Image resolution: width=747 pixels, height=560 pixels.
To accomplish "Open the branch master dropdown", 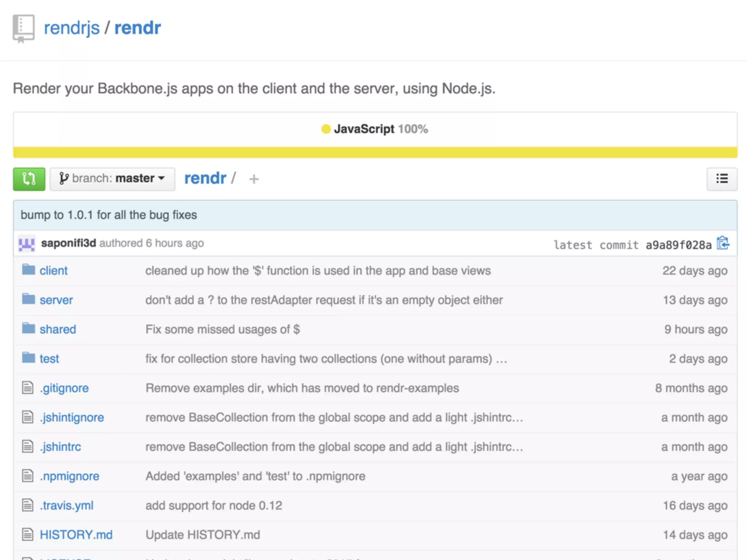I will (x=112, y=179).
